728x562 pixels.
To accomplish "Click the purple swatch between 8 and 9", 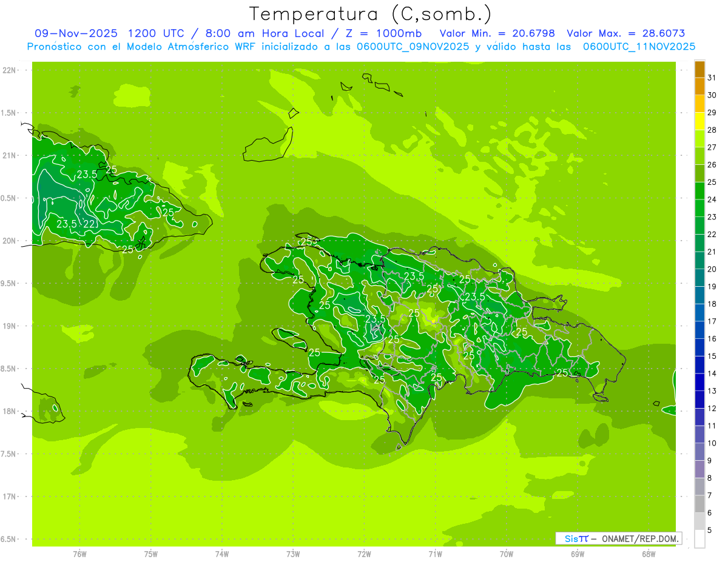I will click(699, 469).
